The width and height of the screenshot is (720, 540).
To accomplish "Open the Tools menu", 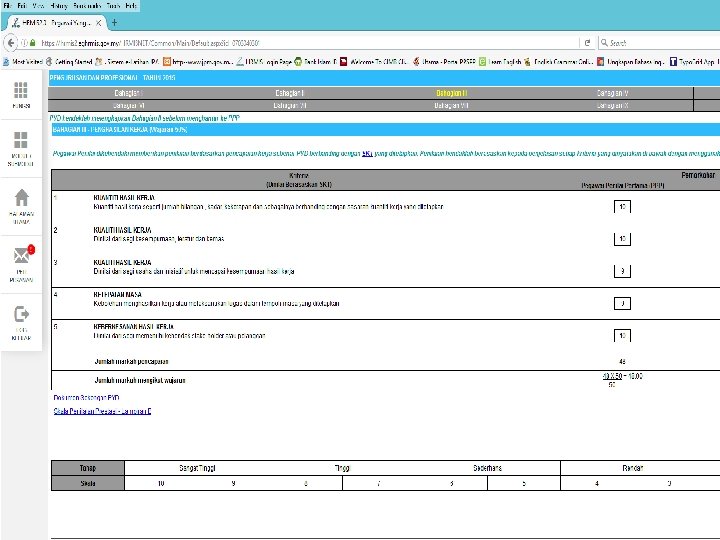I will pos(113,6).
